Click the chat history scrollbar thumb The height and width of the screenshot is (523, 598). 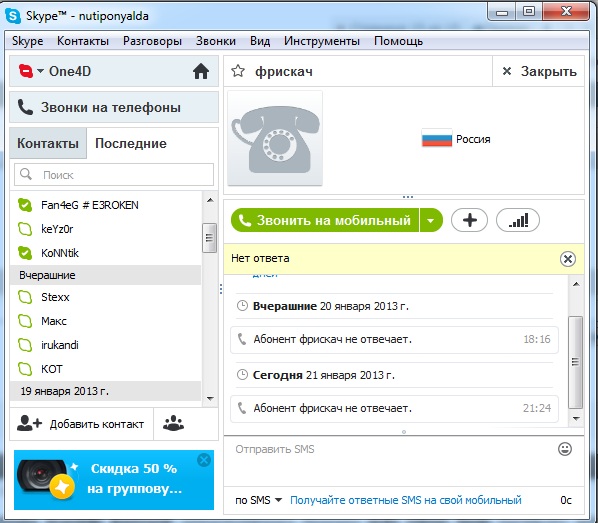point(576,362)
